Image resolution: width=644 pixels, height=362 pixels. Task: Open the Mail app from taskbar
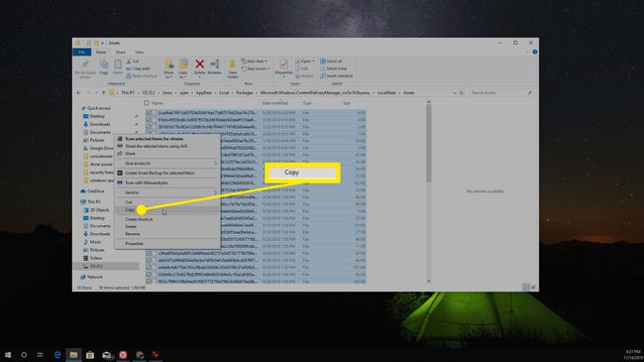pos(107,355)
